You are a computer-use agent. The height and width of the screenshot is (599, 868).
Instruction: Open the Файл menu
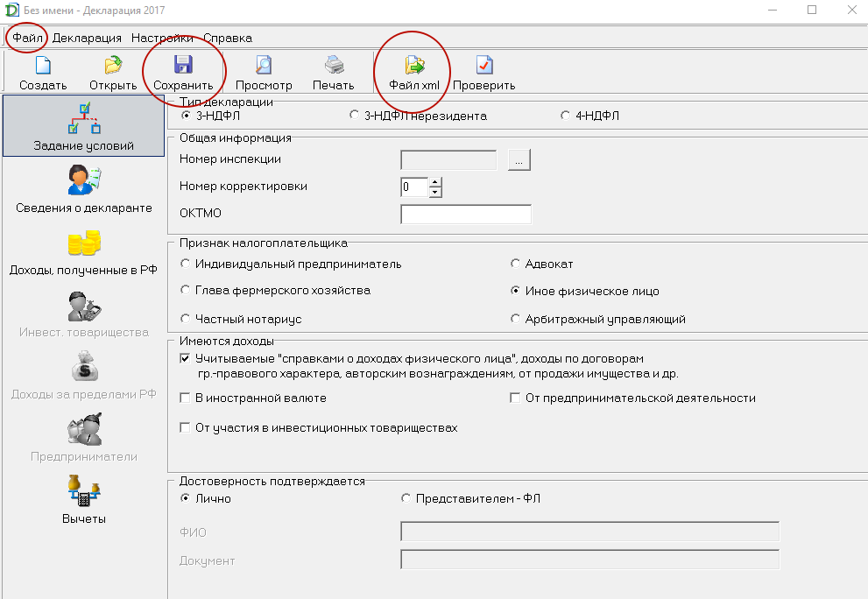[28, 38]
